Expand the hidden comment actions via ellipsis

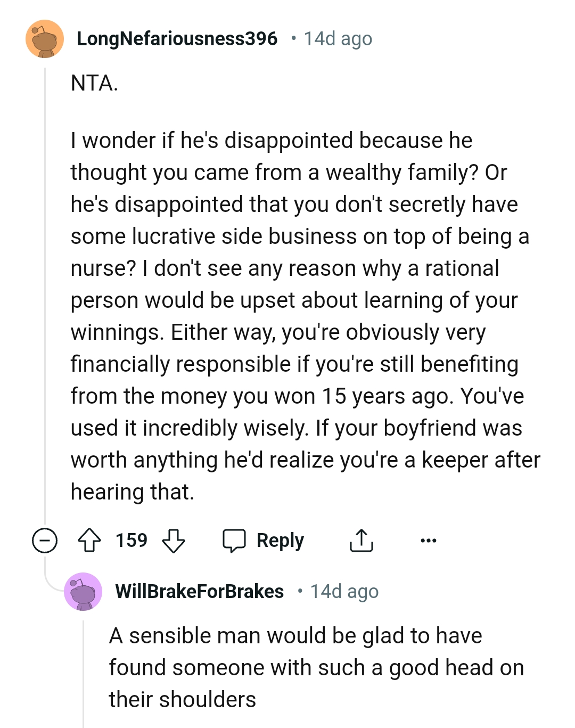(429, 540)
